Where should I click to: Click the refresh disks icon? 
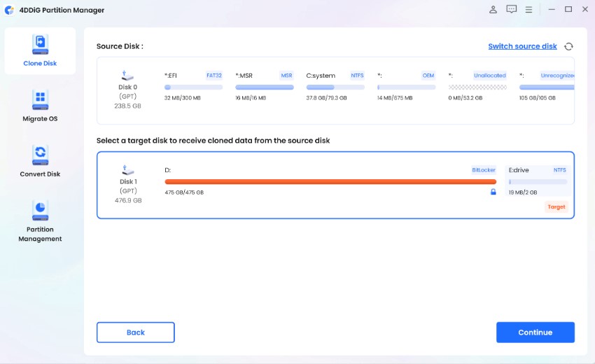568,46
